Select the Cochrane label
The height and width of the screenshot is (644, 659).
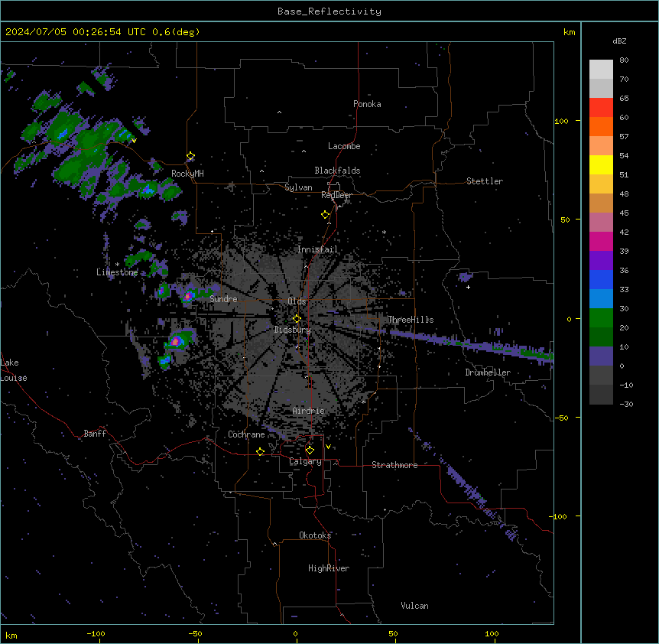pyautogui.click(x=246, y=434)
